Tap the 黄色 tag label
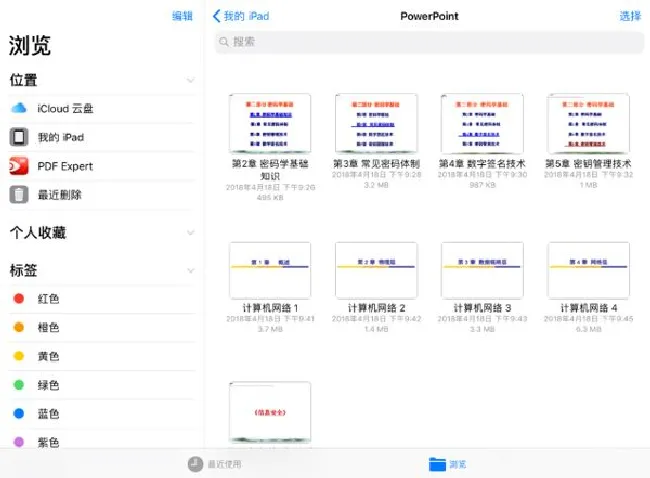 click(49, 356)
